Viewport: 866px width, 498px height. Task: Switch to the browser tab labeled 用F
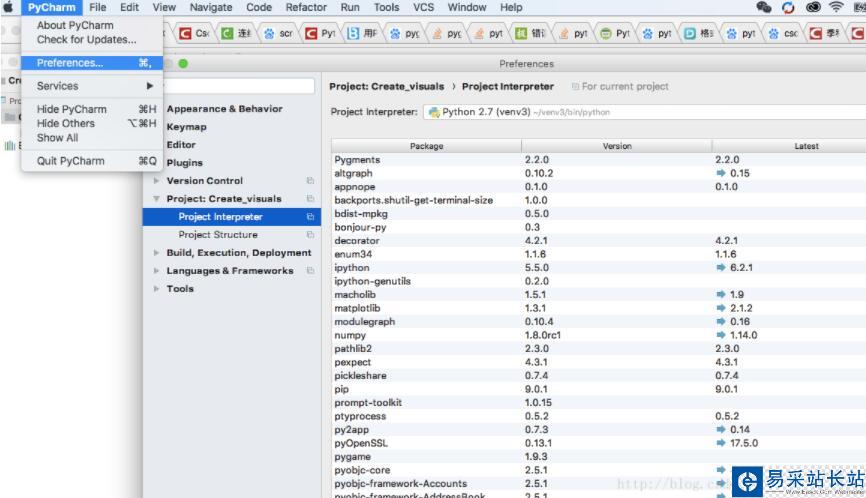click(363, 34)
